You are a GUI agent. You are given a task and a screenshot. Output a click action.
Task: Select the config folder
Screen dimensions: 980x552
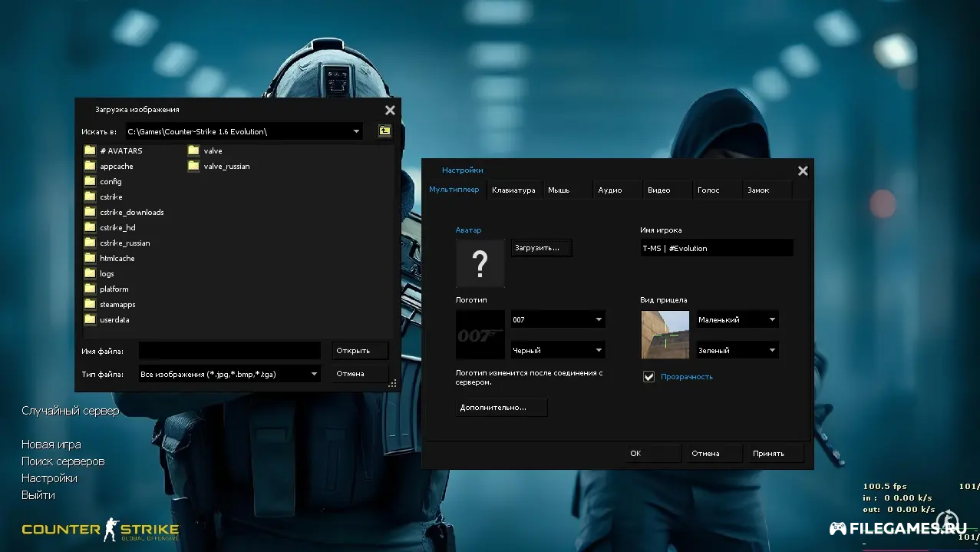103,182
